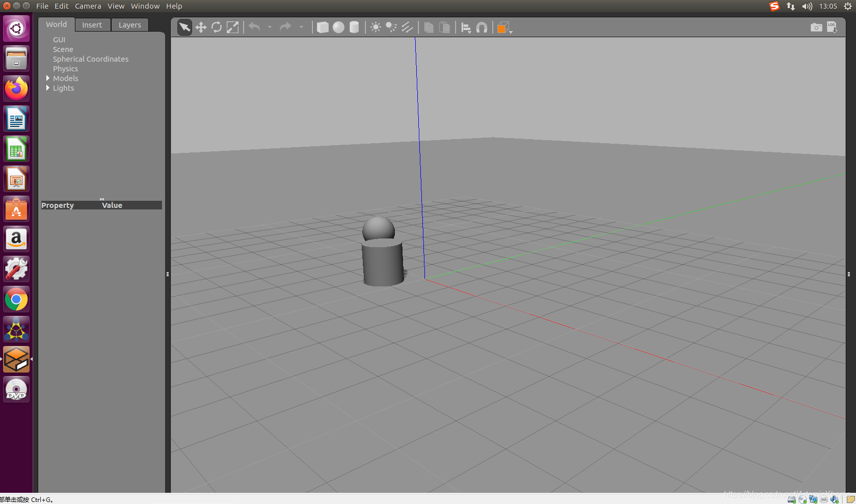Open LibreOffice Impress from the dock
The image size is (856, 504).
pos(16,179)
